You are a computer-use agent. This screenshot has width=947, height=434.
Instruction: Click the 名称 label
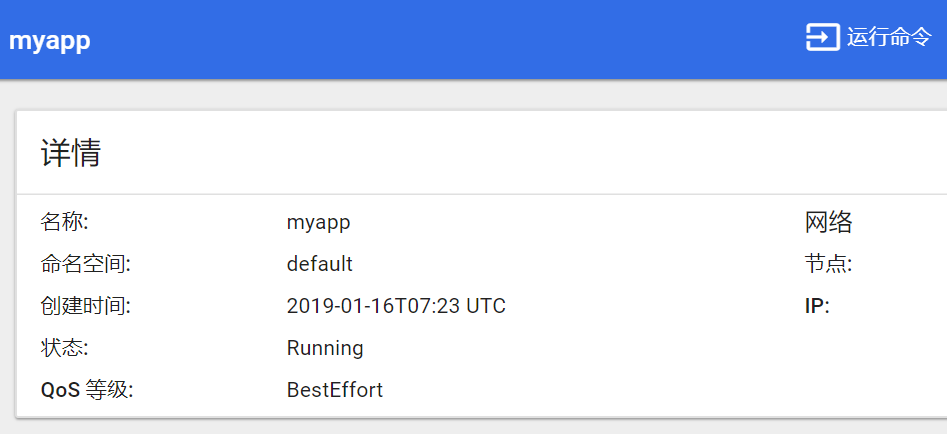point(65,222)
